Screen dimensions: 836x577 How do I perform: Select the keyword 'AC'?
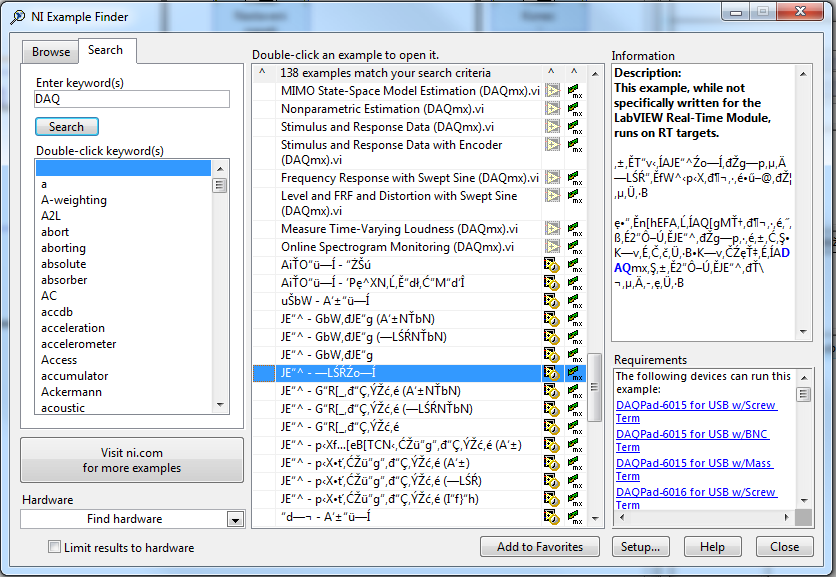pyautogui.click(x=49, y=296)
